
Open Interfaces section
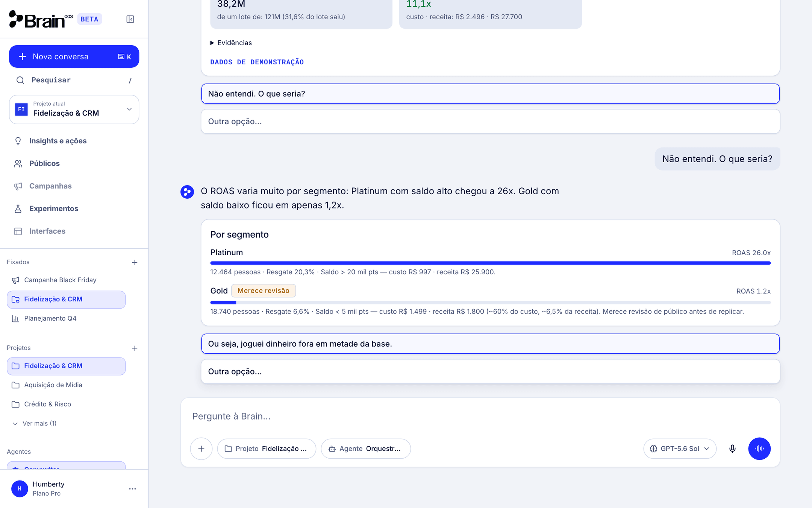coord(47,231)
